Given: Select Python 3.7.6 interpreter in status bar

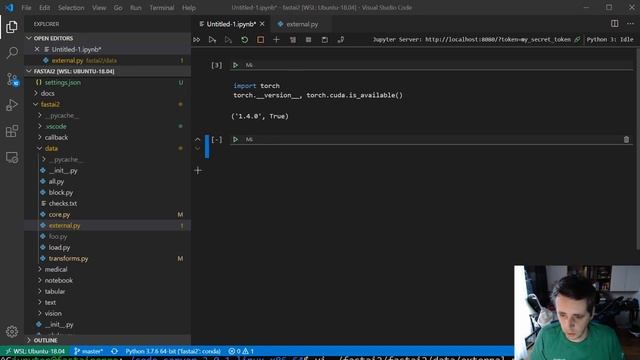Looking at the screenshot, I should 173,351.
